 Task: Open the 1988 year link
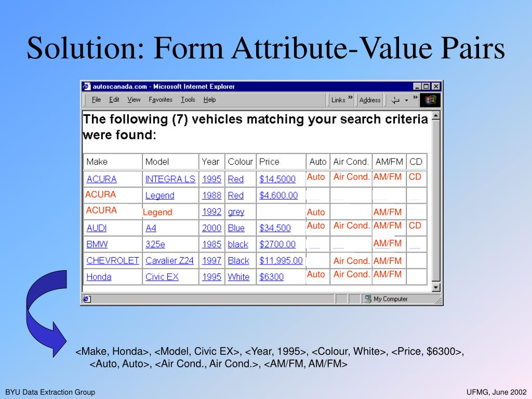coord(211,195)
